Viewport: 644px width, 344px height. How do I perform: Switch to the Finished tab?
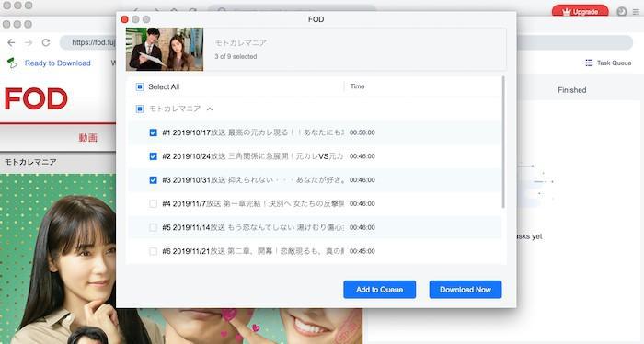click(x=571, y=90)
